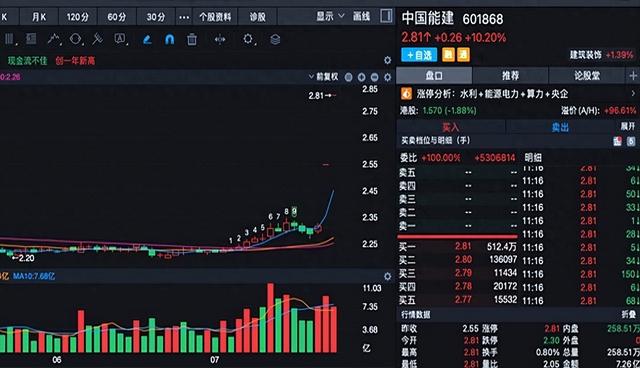Open 个股资料 stock info page
Image resolution: width=640 pixels, height=368 pixels.
pos(215,17)
